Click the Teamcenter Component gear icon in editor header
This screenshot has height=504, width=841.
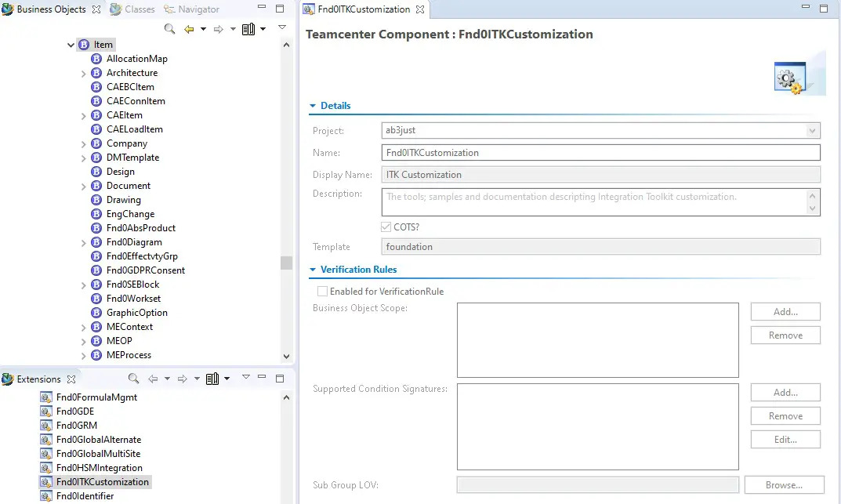[x=790, y=79]
